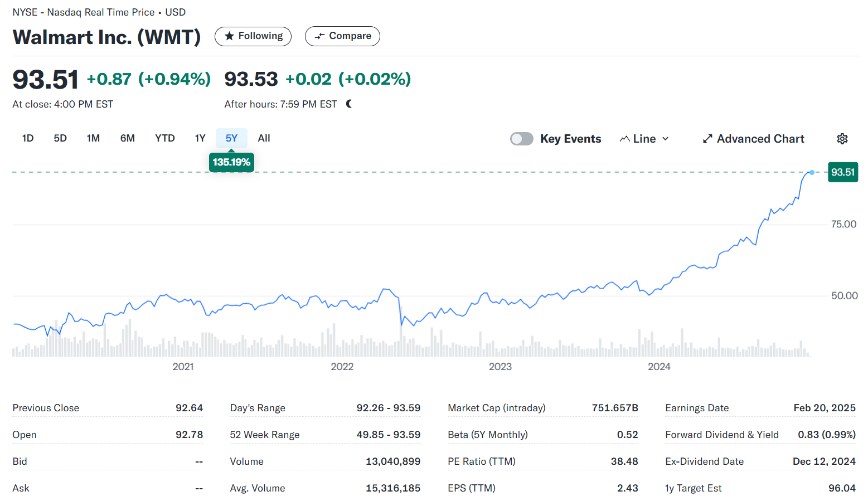Viewport: 868px width, 501px height.
Task: Click the 2021 axis label
Action: point(183,367)
